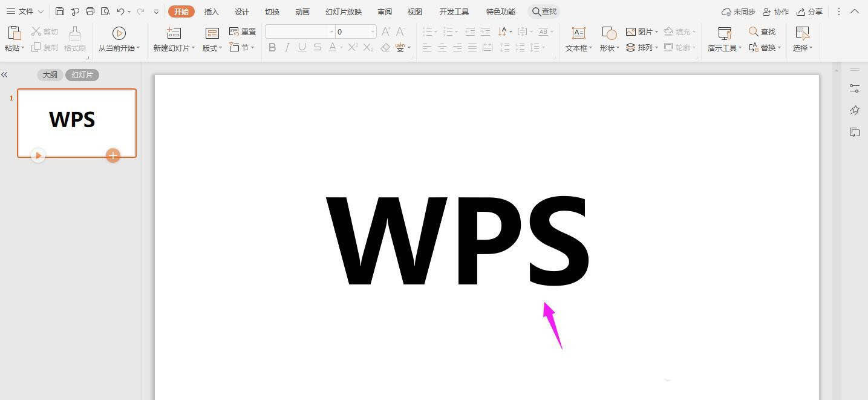Switch to the Slide Show (幻灯片放映) tab
868x400 pixels.
point(344,11)
